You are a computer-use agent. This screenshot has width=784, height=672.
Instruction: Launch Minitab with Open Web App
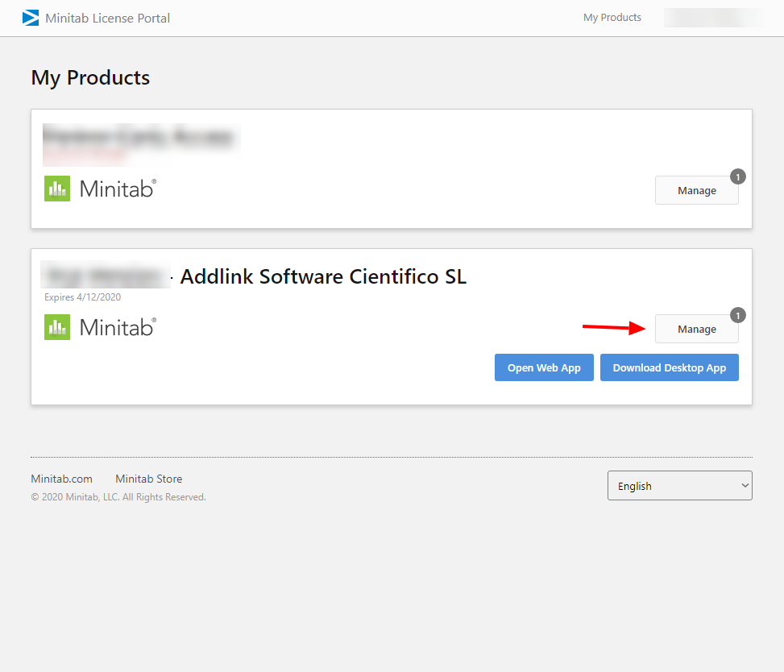click(x=544, y=367)
